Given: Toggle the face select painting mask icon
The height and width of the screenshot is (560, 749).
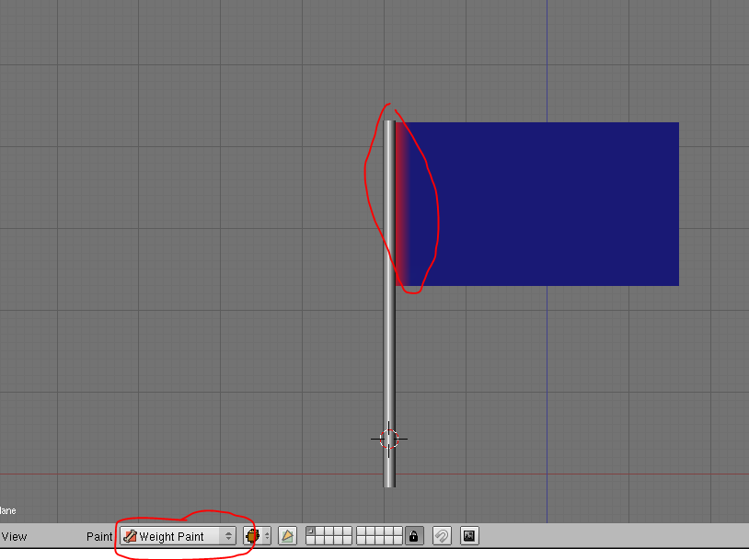Looking at the screenshot, I should (x=288, y=536).
